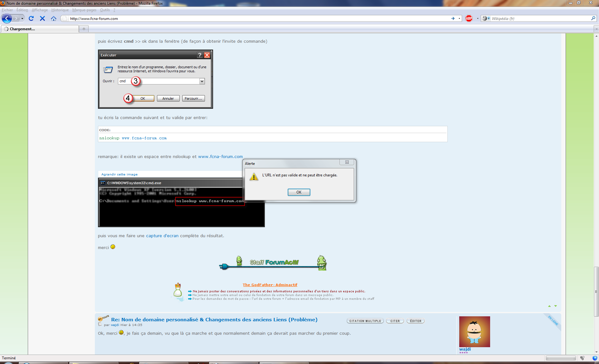Open the Fichier menu
Image resolution: width=599 pixels, height=364 pixels.
pos(7,10)
